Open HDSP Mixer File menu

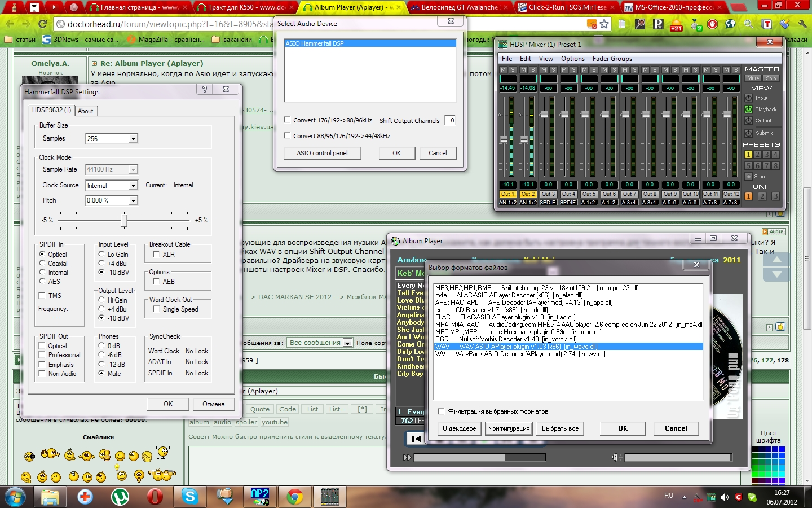[507, 59]
